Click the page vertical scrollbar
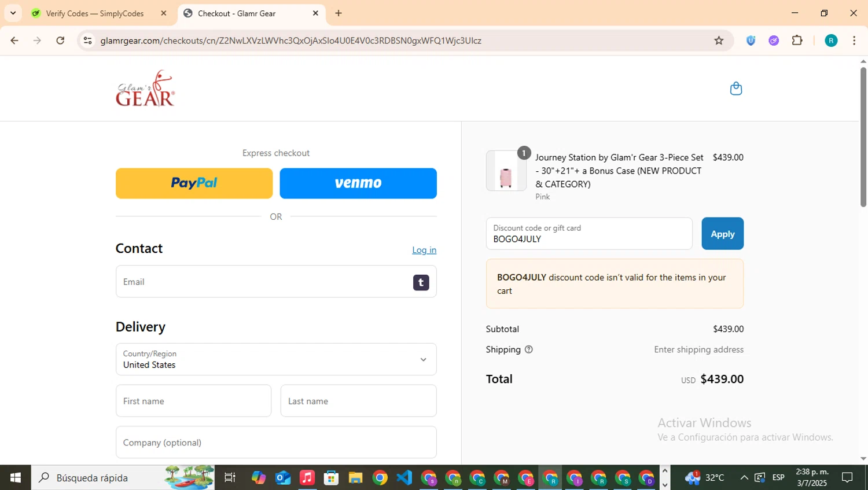This screenshot has width=868, height=490. 863,138
